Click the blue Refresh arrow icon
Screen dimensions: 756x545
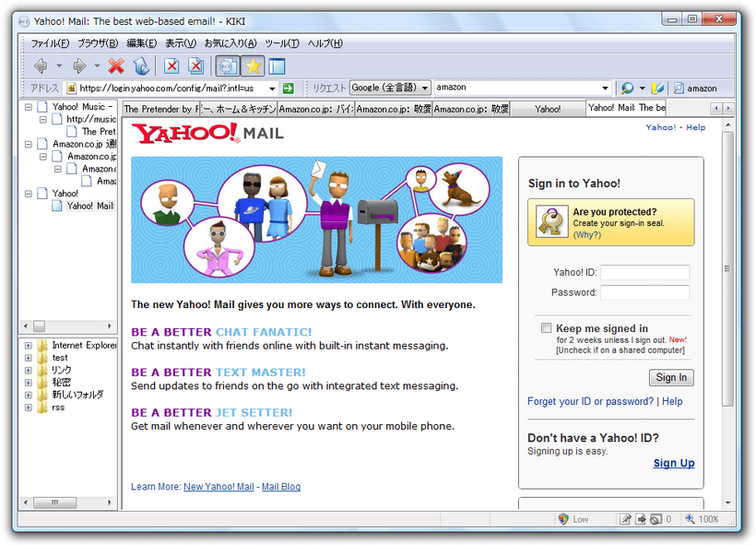[141, 65]
